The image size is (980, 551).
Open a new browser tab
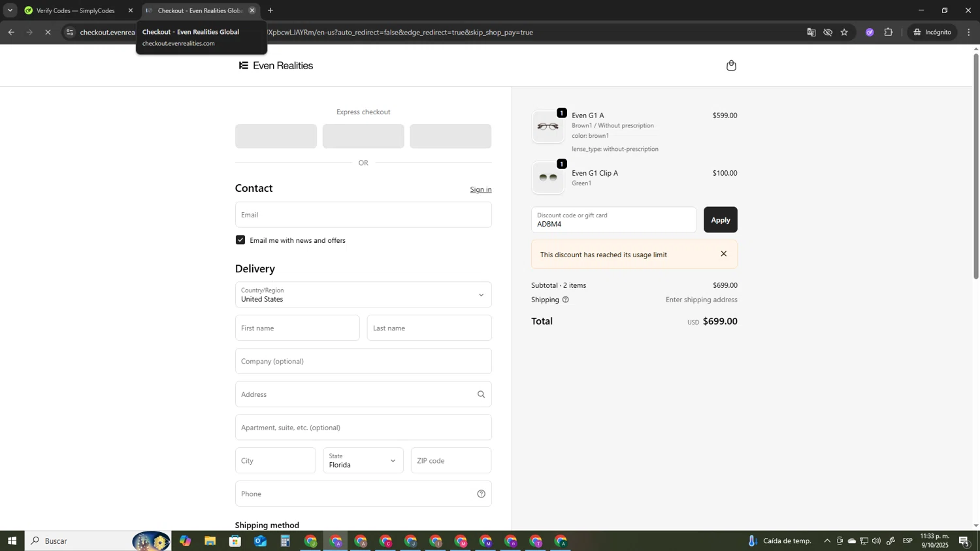coord(270,10)
